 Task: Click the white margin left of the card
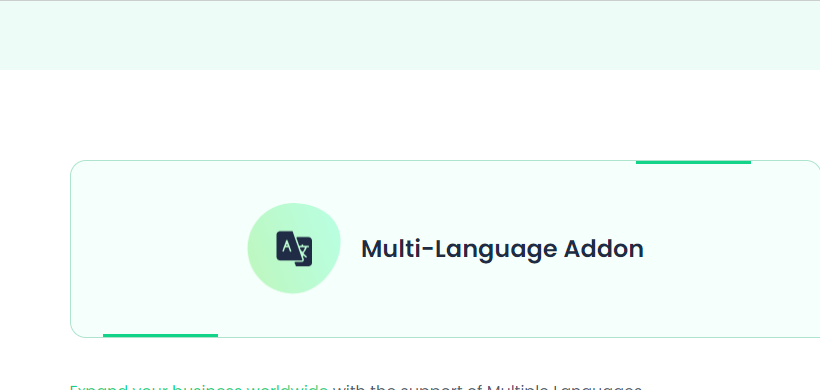tap(35, 249)
